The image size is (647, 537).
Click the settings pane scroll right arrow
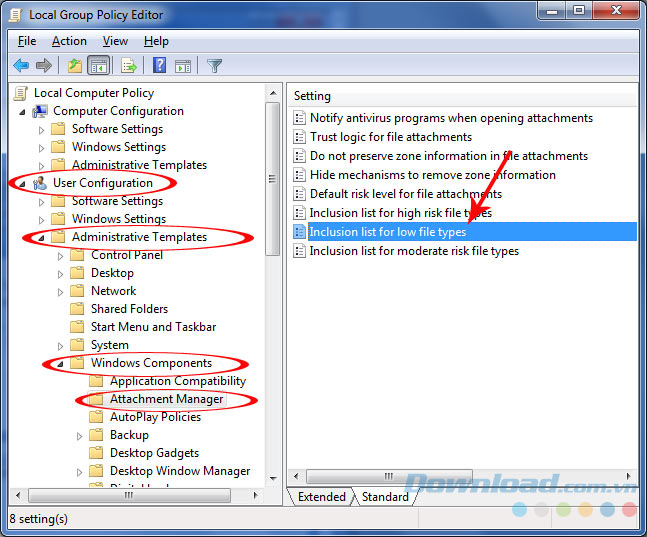(628, 476)
